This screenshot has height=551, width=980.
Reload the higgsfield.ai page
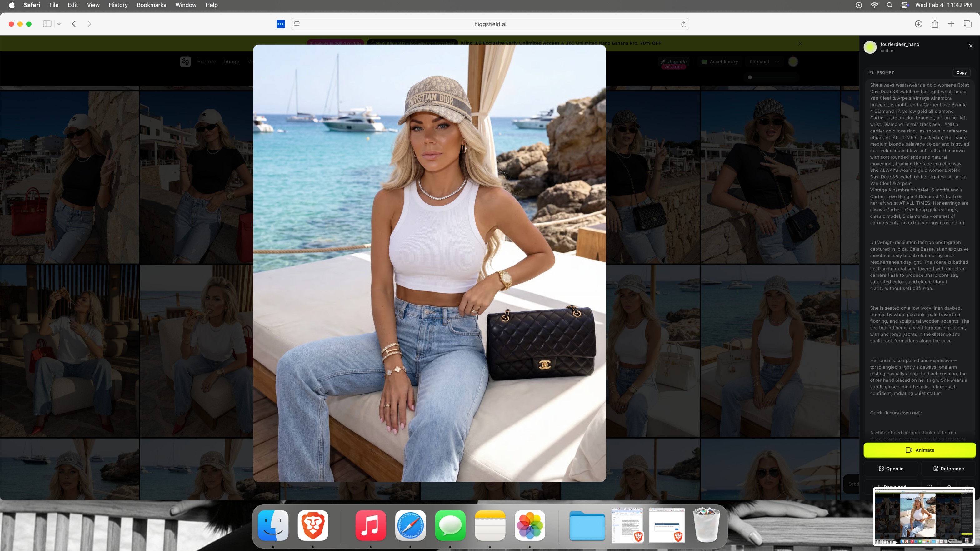coord(683,24)
